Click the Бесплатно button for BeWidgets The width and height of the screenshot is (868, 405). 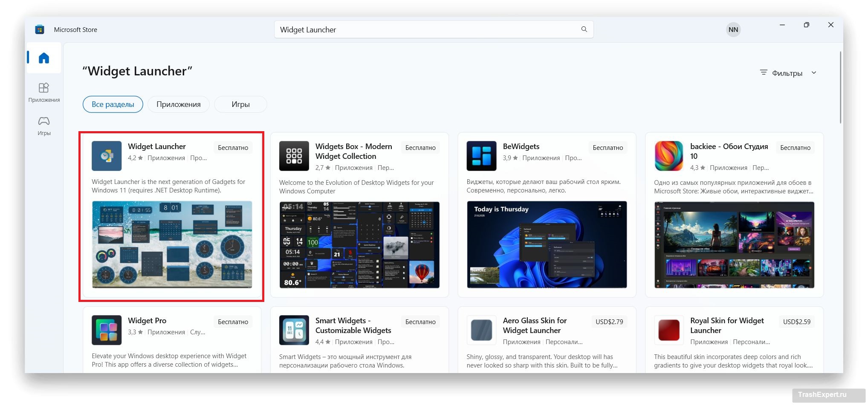[x=608, y=148]
